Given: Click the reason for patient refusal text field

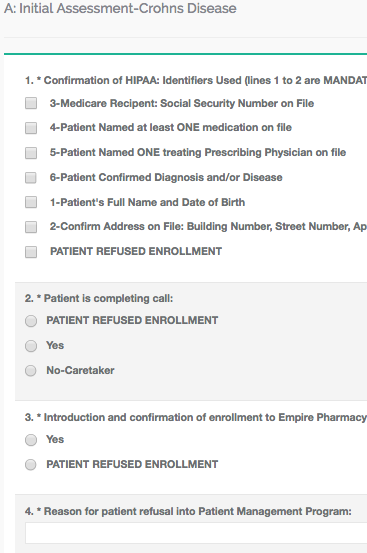Looking at the screenshot, I should [196, 533].
